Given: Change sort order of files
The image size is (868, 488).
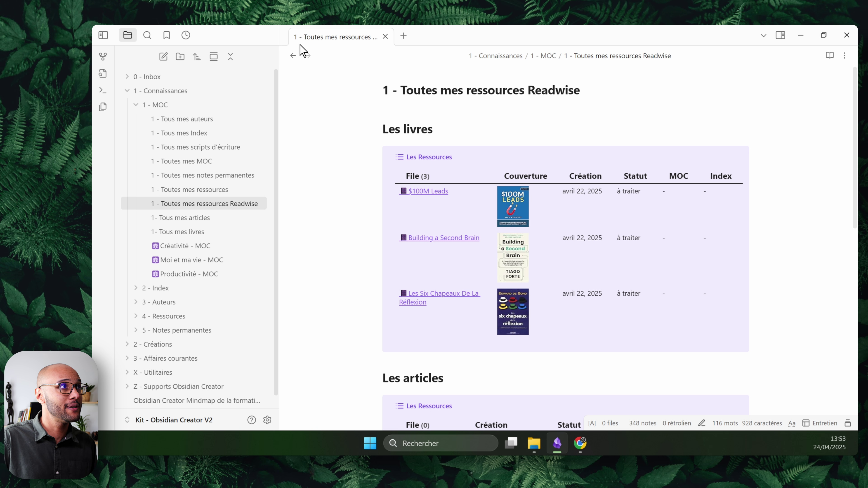Looking at the screenshot, I should tap(197, 56).
